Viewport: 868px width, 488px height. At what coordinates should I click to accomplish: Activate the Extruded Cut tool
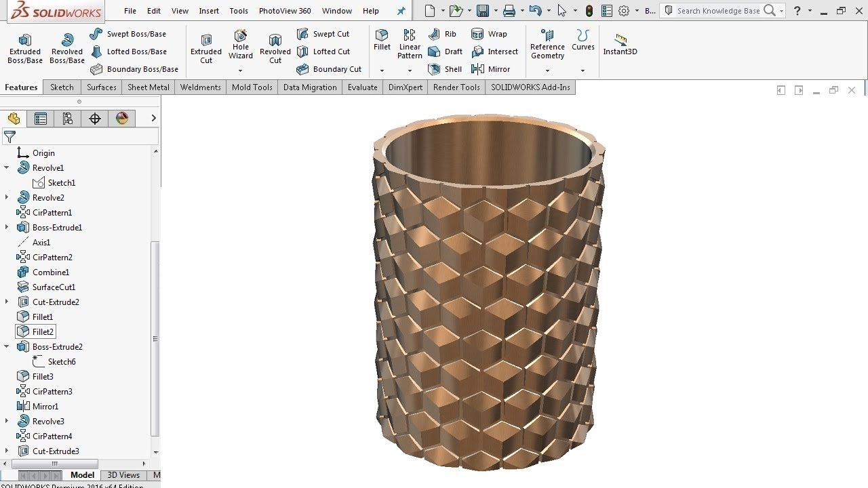[x=206, y=49]
